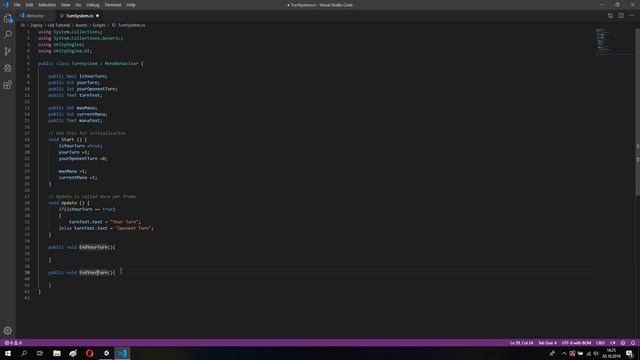Open the Source Control view
The height and width of the screenshot is (360, 640).
[8, 51]
